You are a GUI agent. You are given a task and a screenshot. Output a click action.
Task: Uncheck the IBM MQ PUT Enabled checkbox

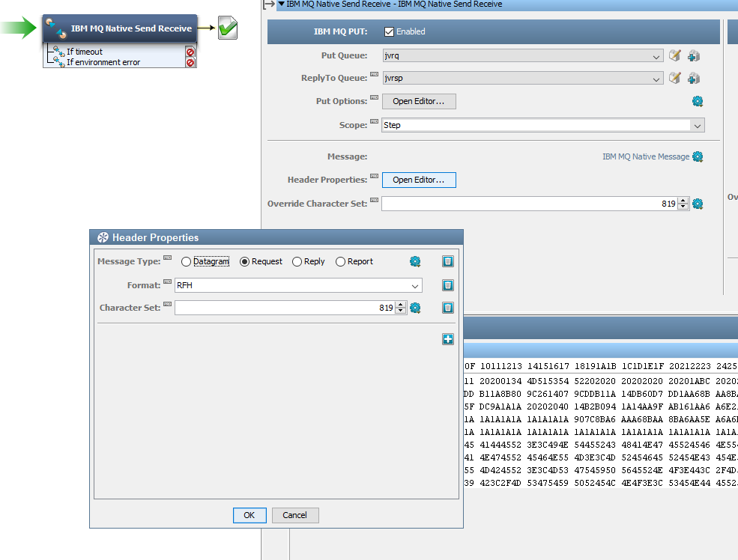[x=389, y=31]
